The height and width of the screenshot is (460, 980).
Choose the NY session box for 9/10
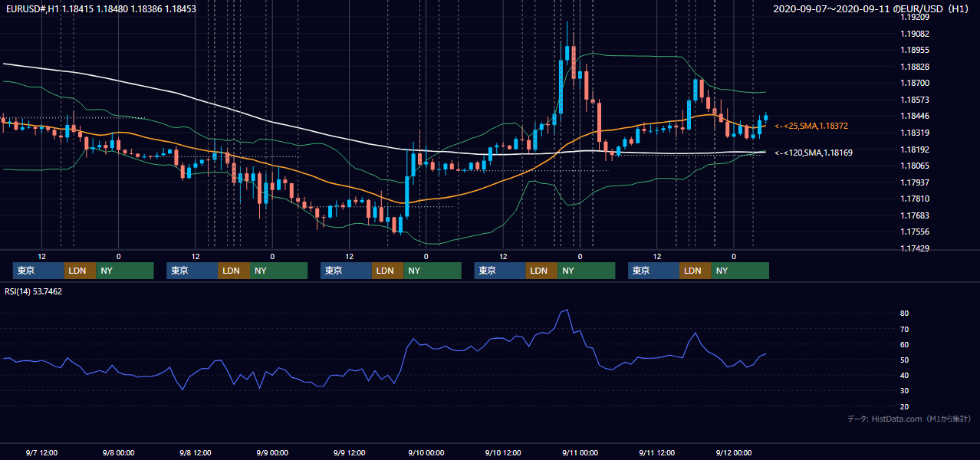pos(586,271)
